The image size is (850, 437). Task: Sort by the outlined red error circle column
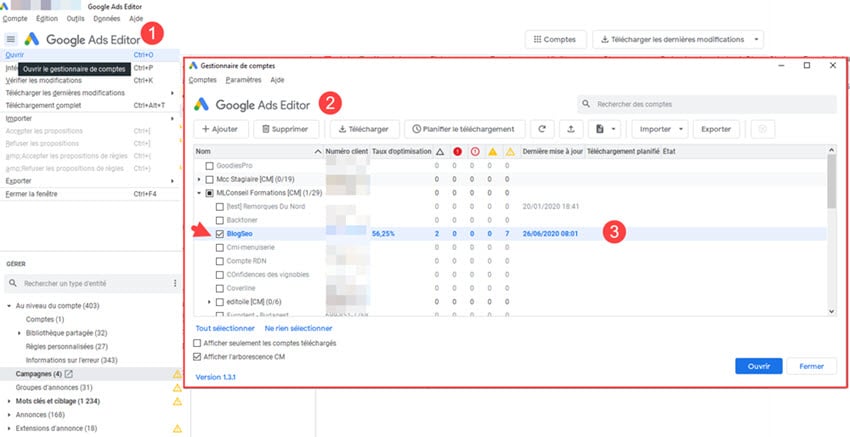pos(475,152)
